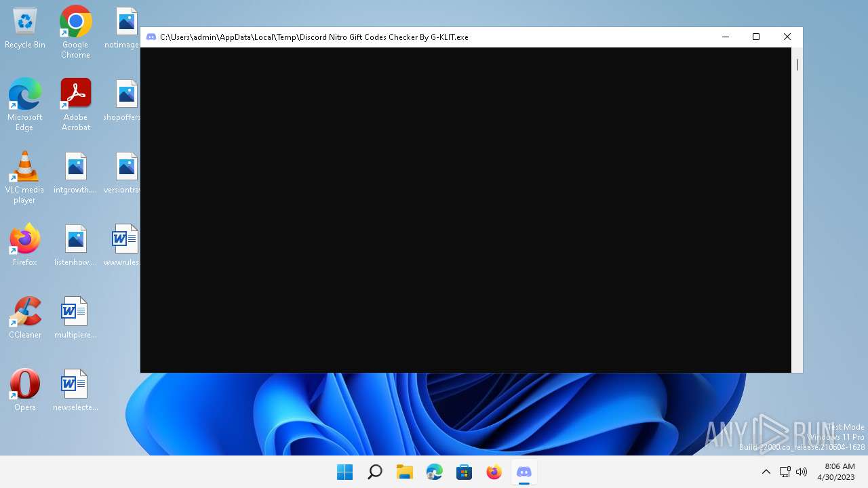Screen dimensions: 868x488
Task: Select the intgrowth image file
Action: click(75, 174)
